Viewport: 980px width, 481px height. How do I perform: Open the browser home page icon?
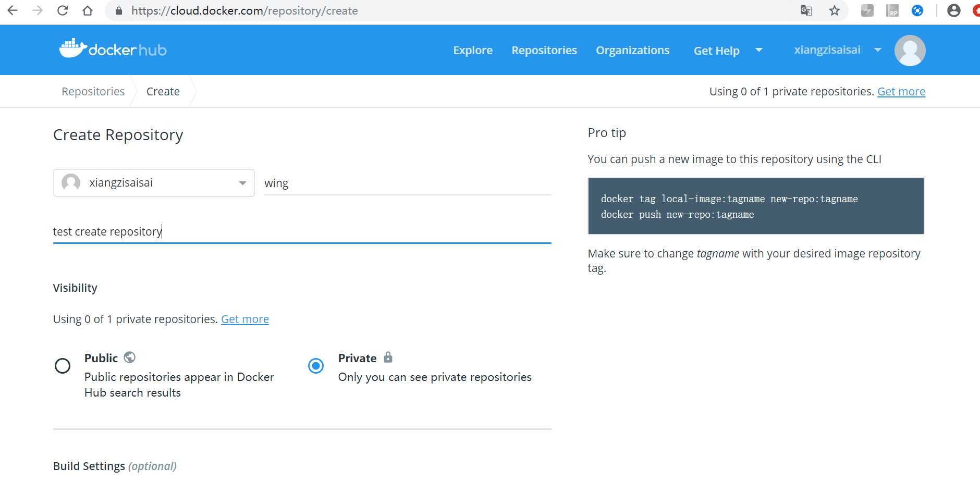click(88, 10)
